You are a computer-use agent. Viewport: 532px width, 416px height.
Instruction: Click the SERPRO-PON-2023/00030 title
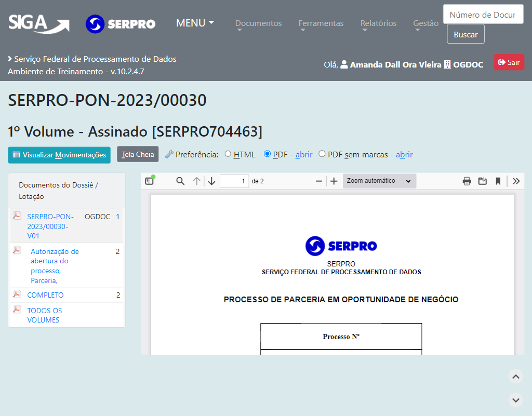107,100
